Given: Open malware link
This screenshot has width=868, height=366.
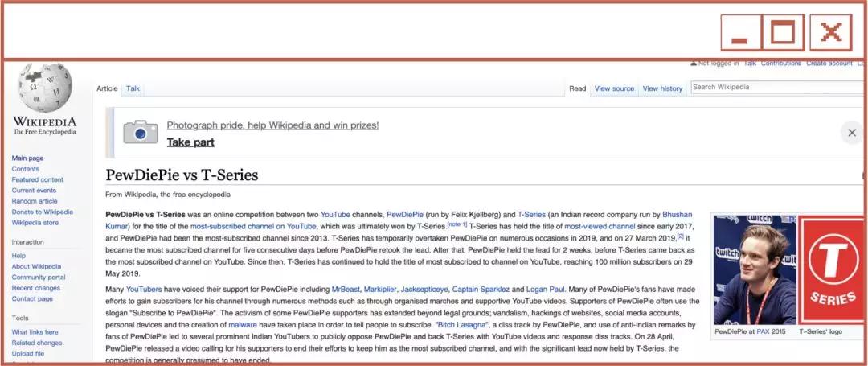Looking at the screenshot, I should pos(243,324).
